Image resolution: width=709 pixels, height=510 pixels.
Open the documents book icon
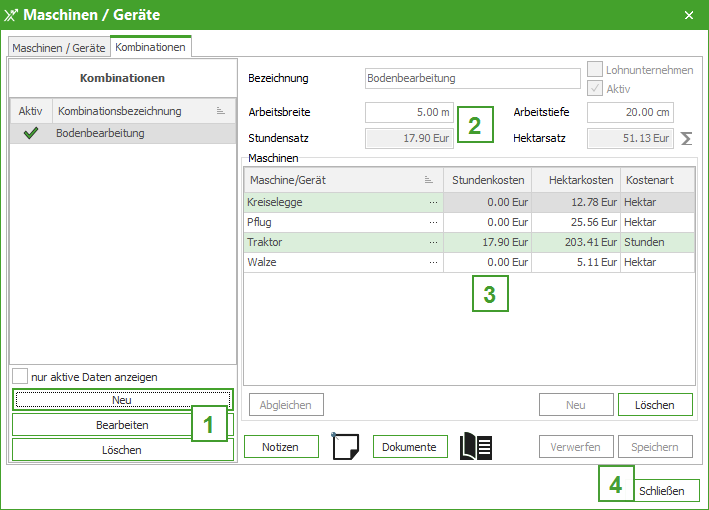(476, 447)
